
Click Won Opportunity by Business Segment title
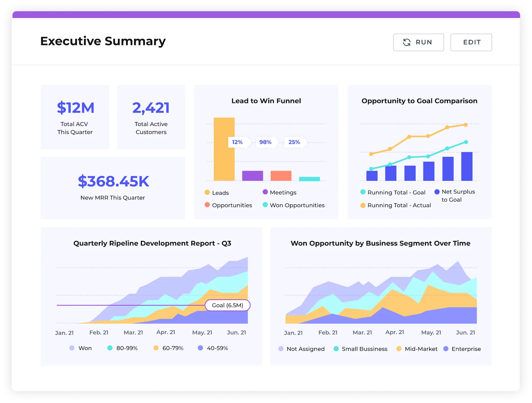[380, 243]
